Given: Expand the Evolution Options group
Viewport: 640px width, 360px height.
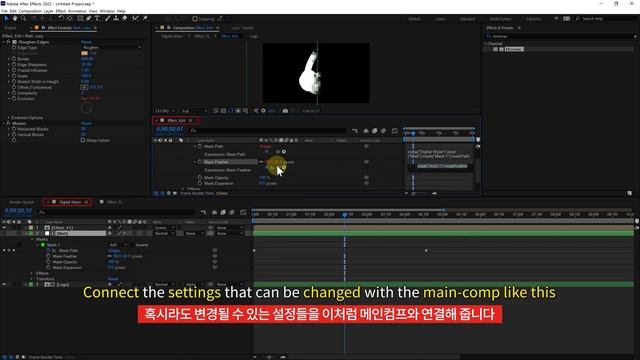Looking at the screenshot, I should click(x=9, y=118).
